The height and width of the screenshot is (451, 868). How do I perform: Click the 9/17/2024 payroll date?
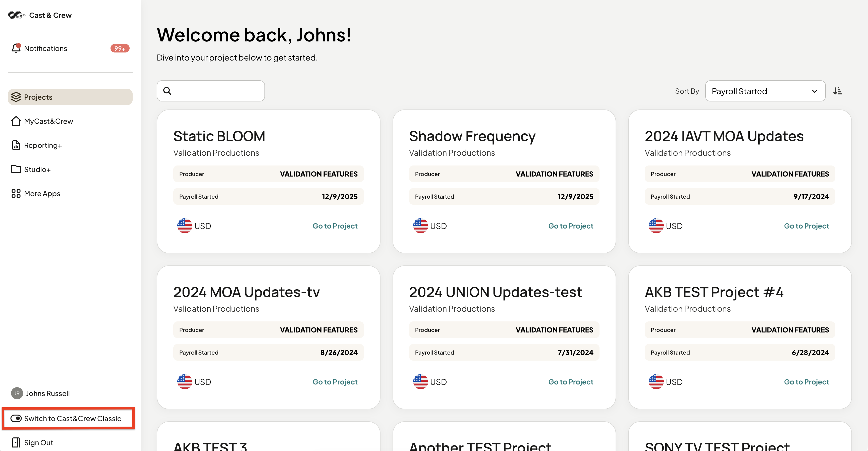point(811,197)
